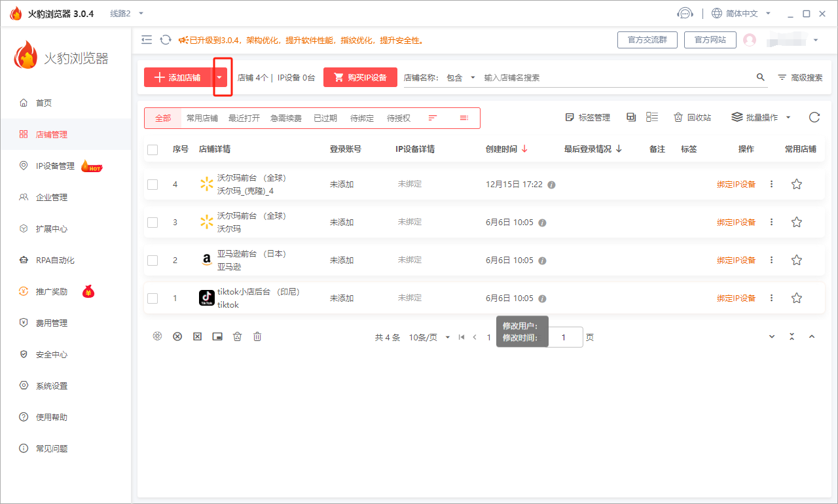838x504 pixels.
Task: Open more options for 亚马逊 store row
Action: [771, 261]
